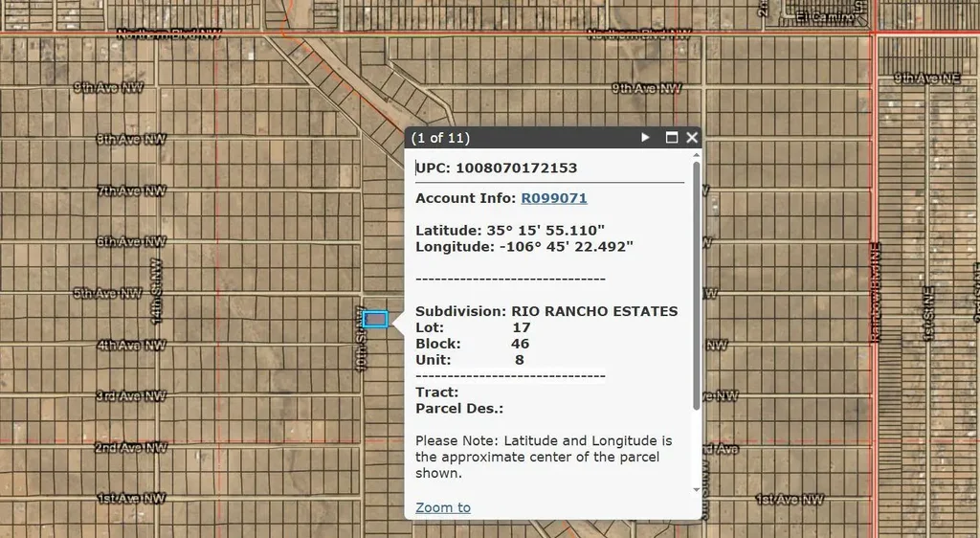
Task: Click the popup scrollbar up arrow
Action: pos(696,156)
